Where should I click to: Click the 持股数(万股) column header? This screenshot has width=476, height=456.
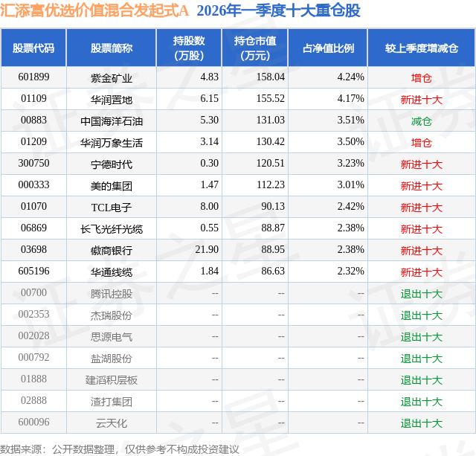coord(189,48)
